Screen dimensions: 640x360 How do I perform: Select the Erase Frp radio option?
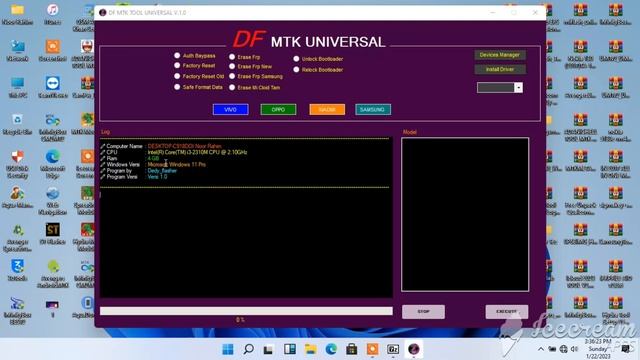tap(232, 57)
